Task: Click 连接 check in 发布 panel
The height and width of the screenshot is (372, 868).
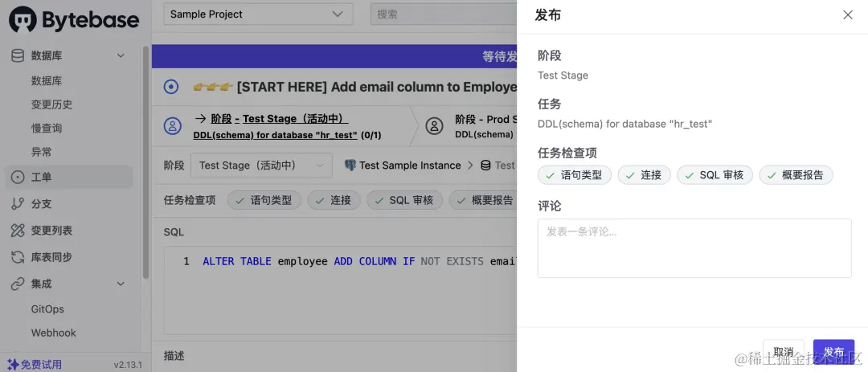Action: (645, 175)
